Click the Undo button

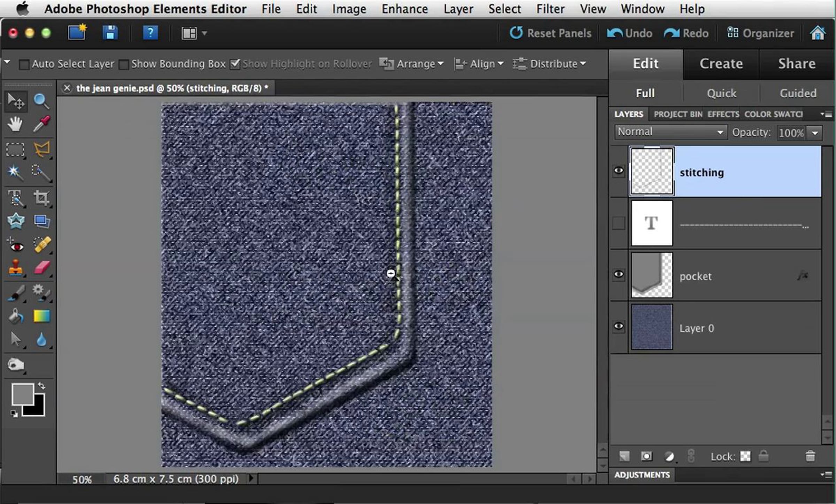(x=629, y=33)
